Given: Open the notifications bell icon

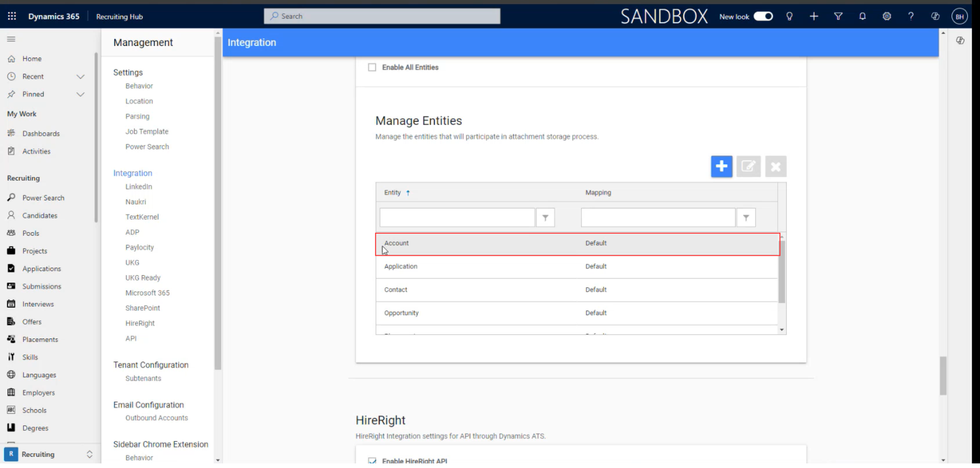Looking at the screenshot, I should click(x=862, y=16).
